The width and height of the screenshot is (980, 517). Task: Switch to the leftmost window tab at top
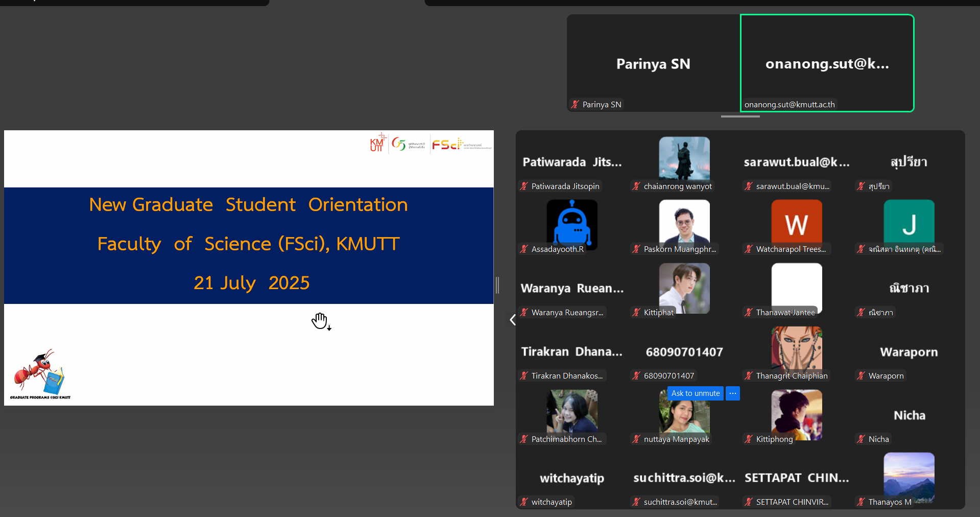(x=133, y=3)
